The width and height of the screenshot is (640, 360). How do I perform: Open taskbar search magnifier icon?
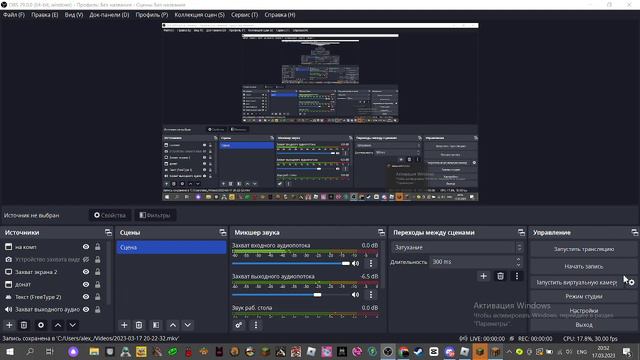pyautogui.click(x=30, y=351)
